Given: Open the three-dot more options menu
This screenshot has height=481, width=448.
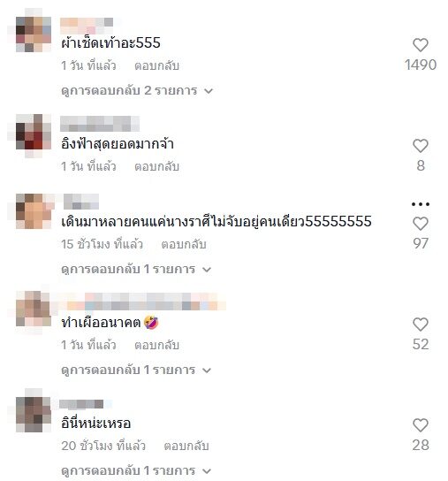Looking at the screenshot, I should coord(420,204).
